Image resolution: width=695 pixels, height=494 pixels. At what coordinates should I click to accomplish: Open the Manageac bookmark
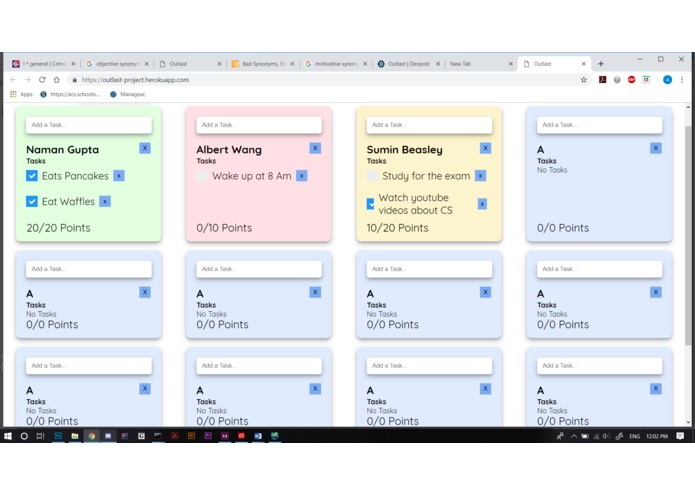tap(128, 94)
